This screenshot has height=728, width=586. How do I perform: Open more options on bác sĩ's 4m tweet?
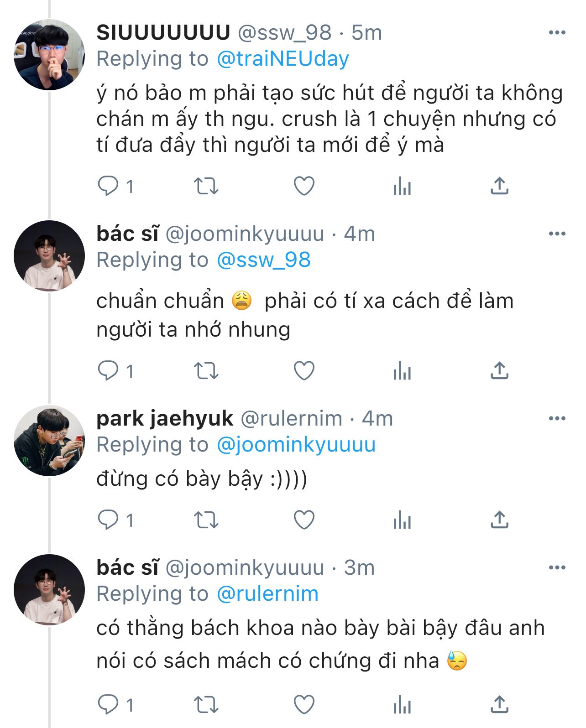[x=557, y=234]
